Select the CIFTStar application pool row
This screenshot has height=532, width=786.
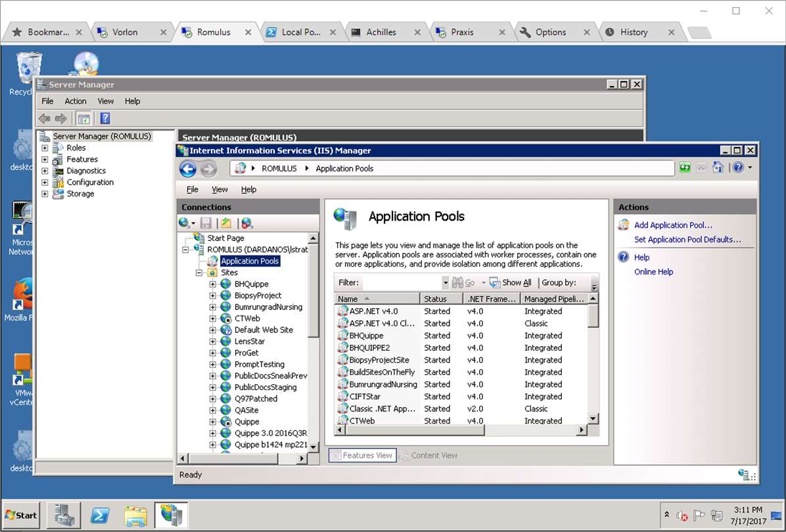[461, 396]
